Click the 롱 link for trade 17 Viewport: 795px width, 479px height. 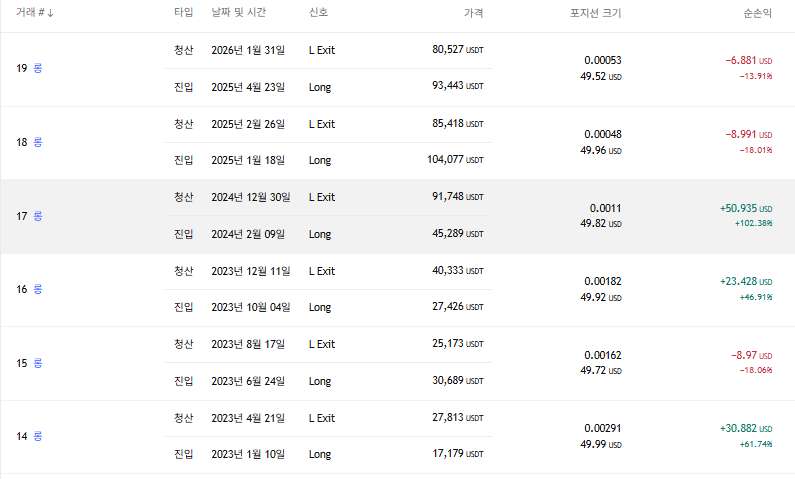(x=38, y=216)
